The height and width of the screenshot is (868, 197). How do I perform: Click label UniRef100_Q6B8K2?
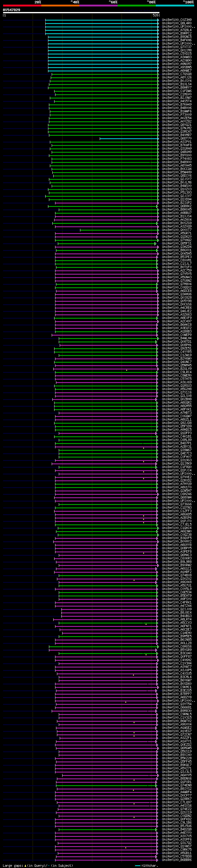coord(177,206)
